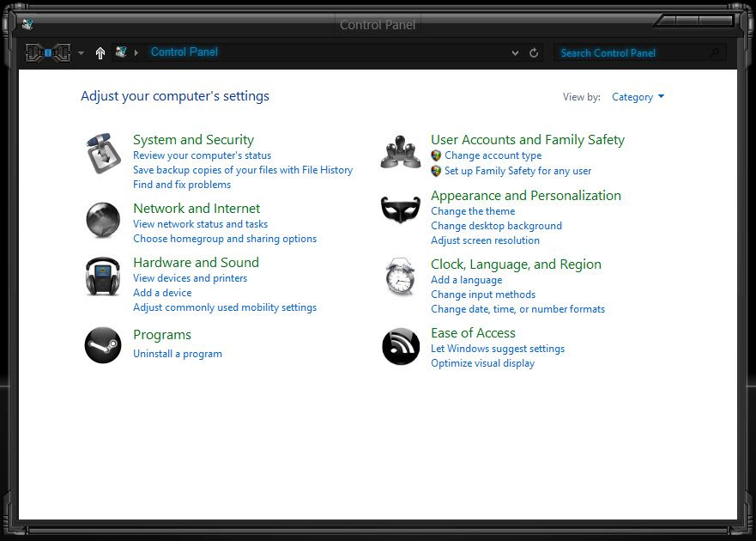Viewport: 756px width, 541px height.
Task: Open the Hardware and Sound headphones icon
Action: [x=103, y=276]
